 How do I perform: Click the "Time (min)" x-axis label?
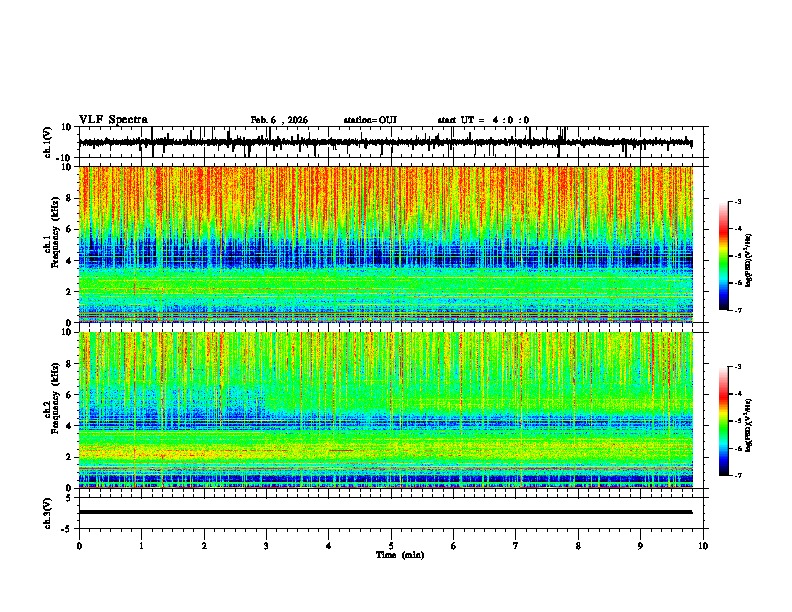tap(400, 555)
